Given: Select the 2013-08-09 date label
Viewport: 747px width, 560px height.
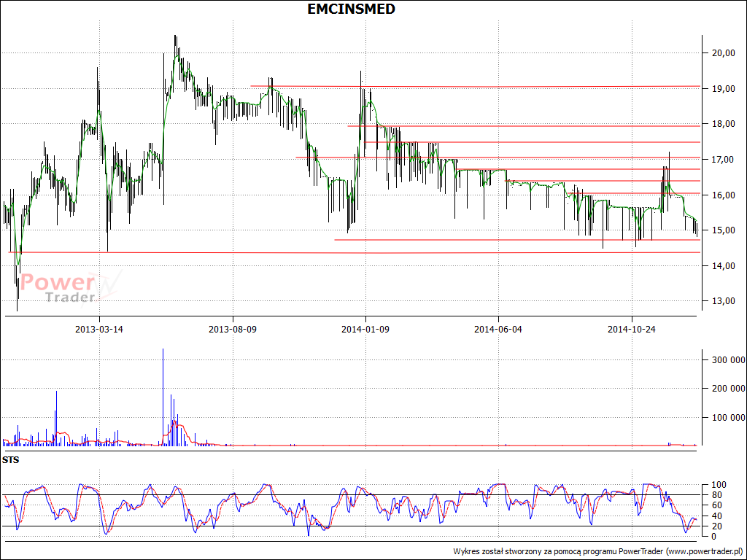Looking at the screenshot, I should tap(233, 330).
